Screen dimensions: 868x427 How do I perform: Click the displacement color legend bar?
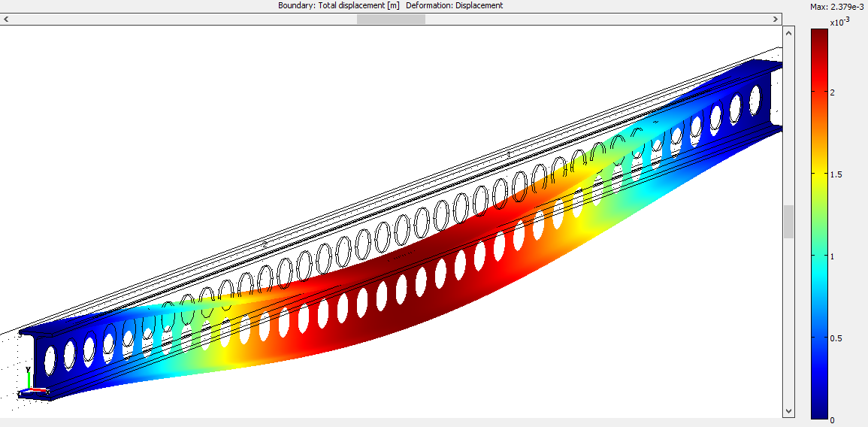pyautogui.click(x=819, y=224)
